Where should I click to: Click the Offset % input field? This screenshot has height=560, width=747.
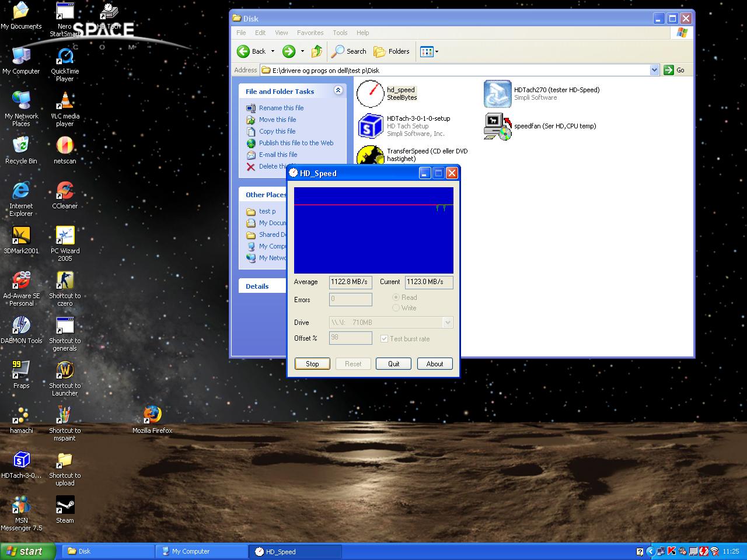tap(351, 338)
